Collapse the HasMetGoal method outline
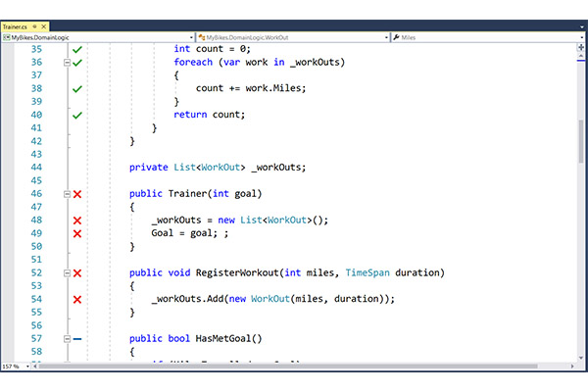This screenshot has height=392, width=588. pyautogui.click(x=67, y=338)
